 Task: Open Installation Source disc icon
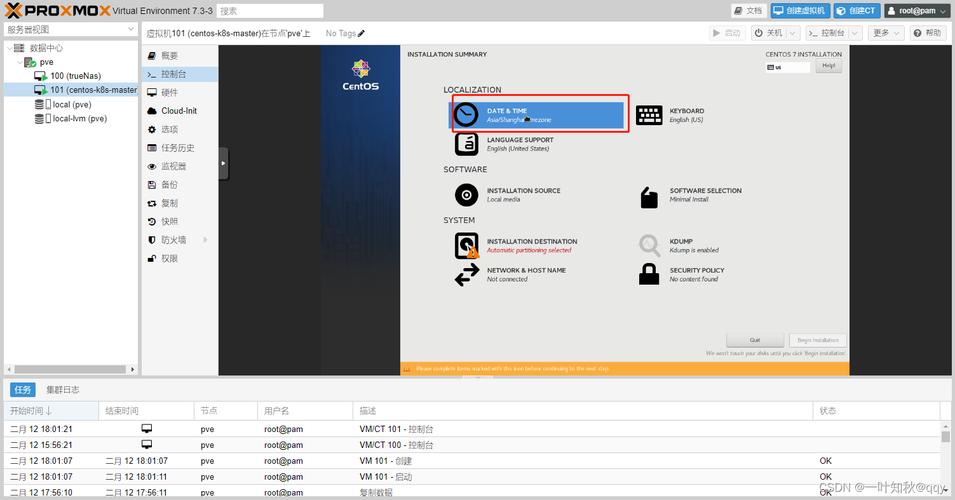coord(466,195)
